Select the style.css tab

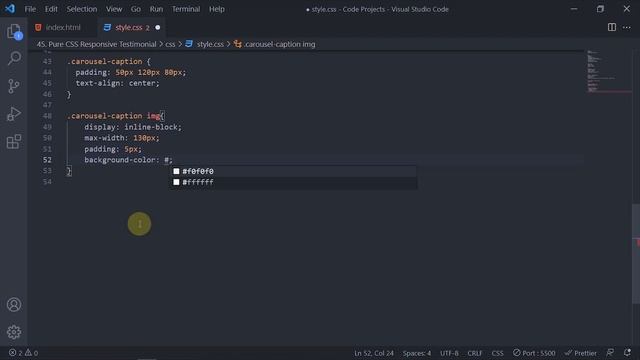(128, 27)
